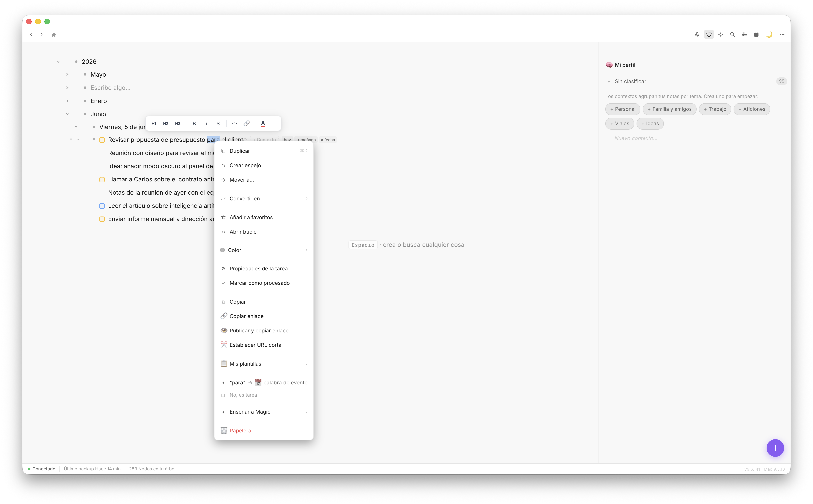813x504 pixels.
Task: Add the Aficiones context chip
Action: [x=752, y=109]
